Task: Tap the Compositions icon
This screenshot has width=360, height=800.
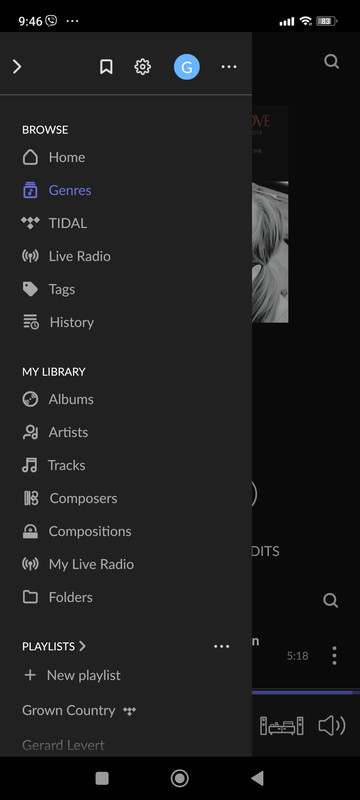Action: (30, 531)
